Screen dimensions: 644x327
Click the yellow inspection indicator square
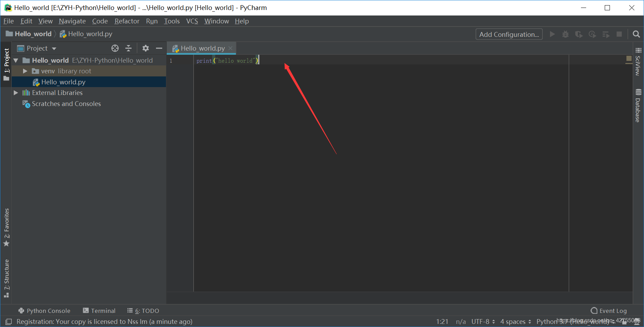(629, 59)
